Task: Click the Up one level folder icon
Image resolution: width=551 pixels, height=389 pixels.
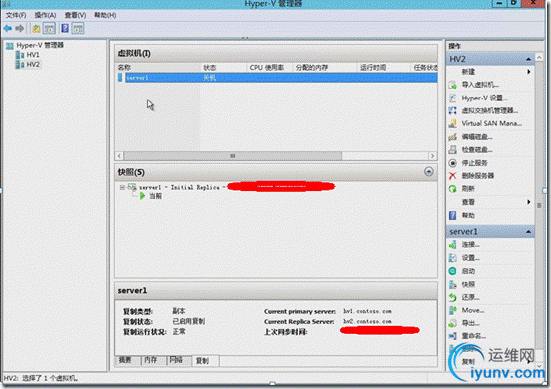Action: click(36, 28)
